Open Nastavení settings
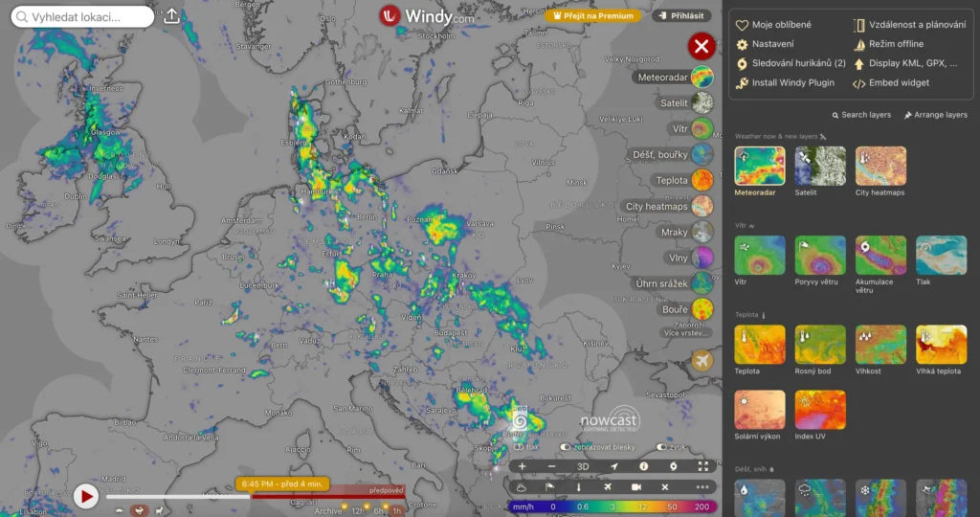Image resolution: width=980 pixels, height=517 pixels. click(765, 44)
